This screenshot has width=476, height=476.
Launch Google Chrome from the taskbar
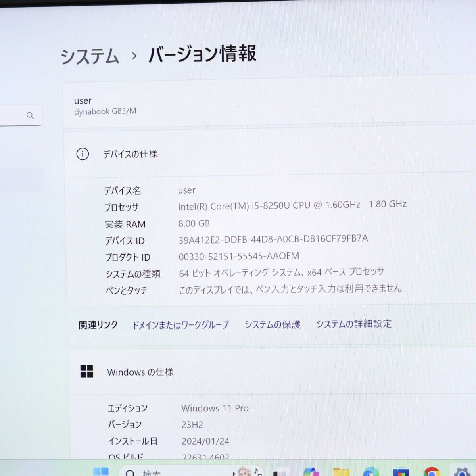(x=431, y=472)
